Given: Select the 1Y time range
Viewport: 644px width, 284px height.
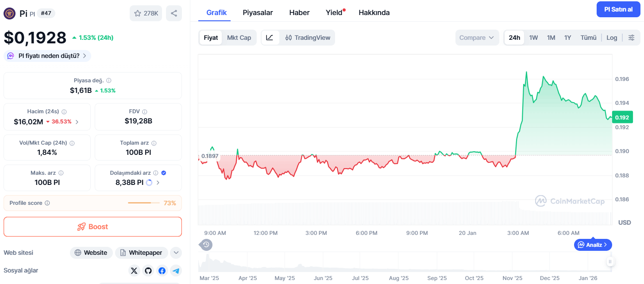Looking at the screenshot, I should pyautogui.click(x=568, y=38).
